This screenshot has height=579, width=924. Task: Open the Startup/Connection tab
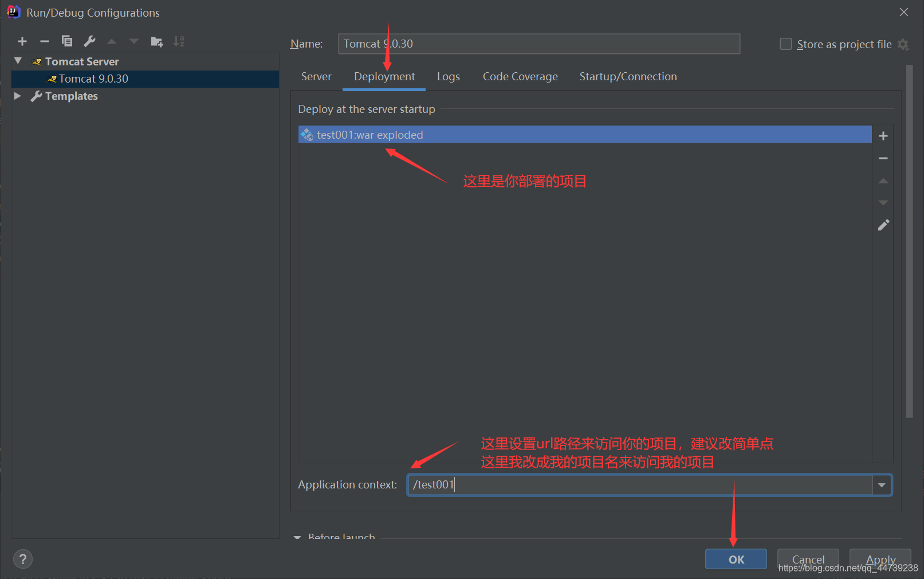628,77
